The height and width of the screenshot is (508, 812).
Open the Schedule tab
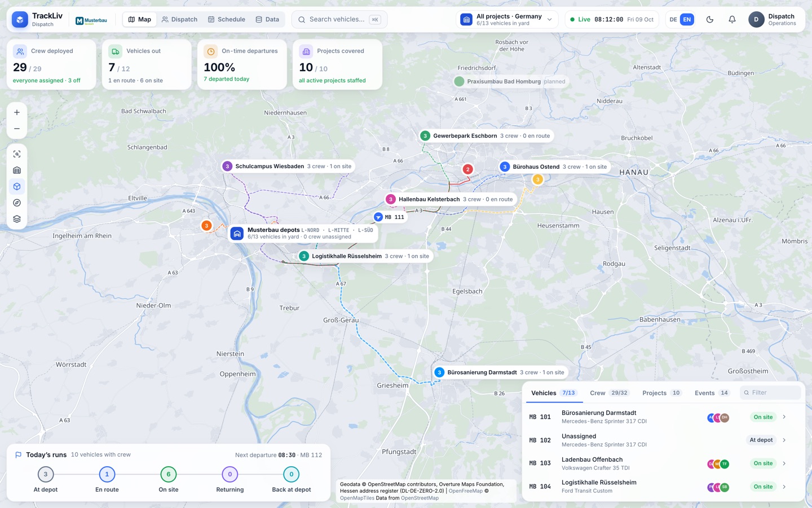(x=227, y=19)
